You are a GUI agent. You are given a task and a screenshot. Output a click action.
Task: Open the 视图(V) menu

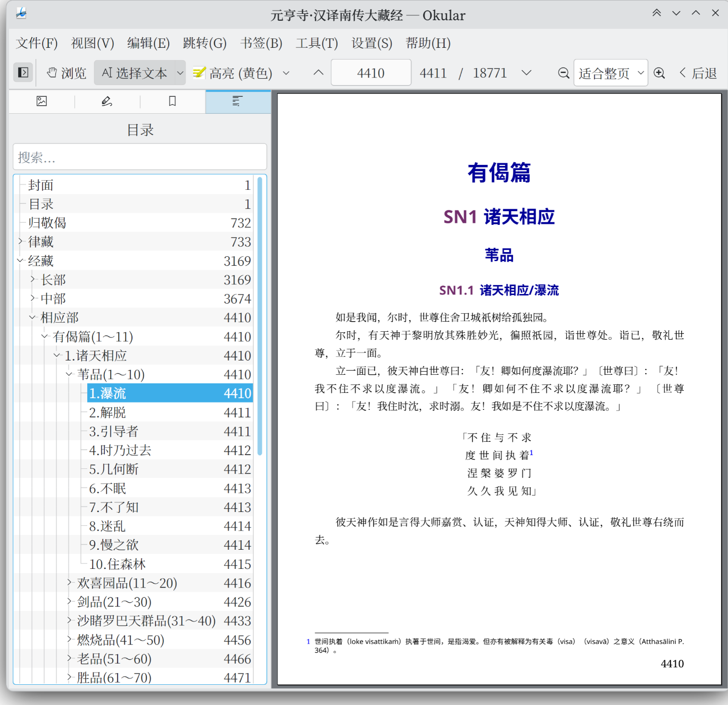click(x=93, y=43)
